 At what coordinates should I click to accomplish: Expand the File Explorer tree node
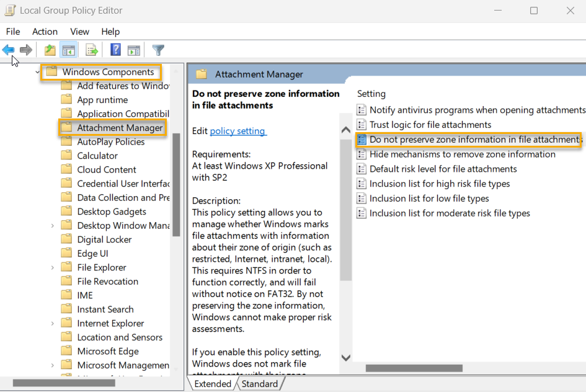point(52,267)
